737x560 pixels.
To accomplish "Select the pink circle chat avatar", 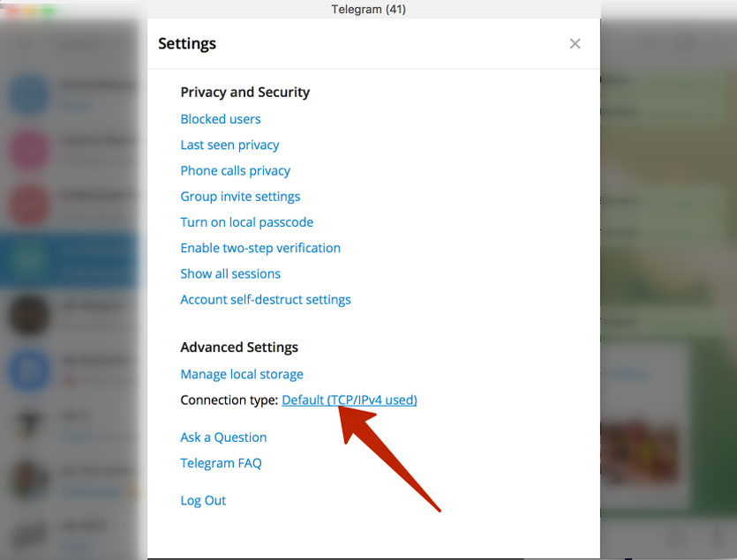I will 29,150.
